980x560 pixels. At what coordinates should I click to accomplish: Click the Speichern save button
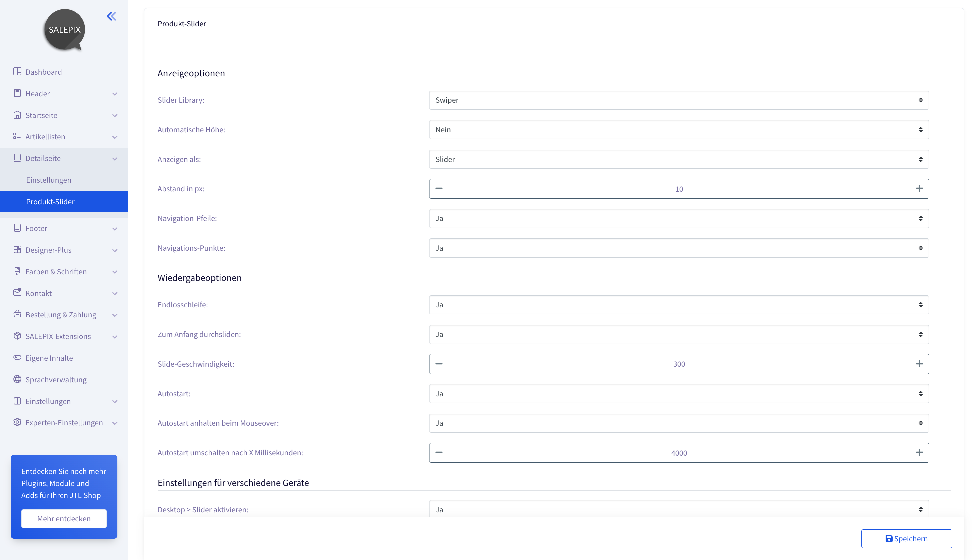click(907, 538)
